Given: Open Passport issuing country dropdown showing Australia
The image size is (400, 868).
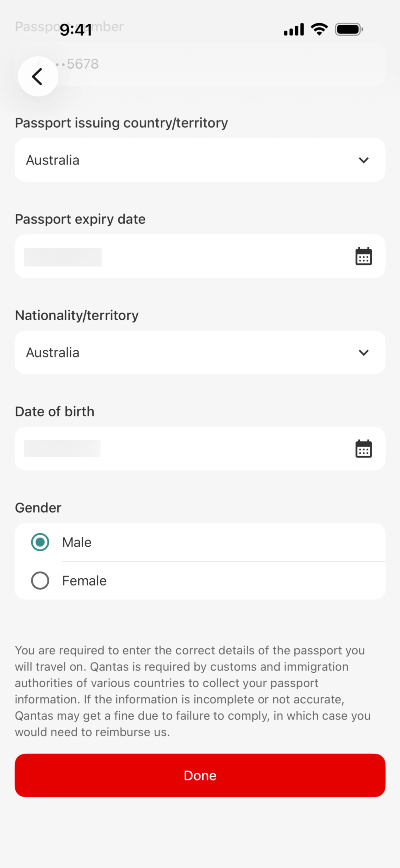Looking at the screenshot, I should (x=189, y=160).
